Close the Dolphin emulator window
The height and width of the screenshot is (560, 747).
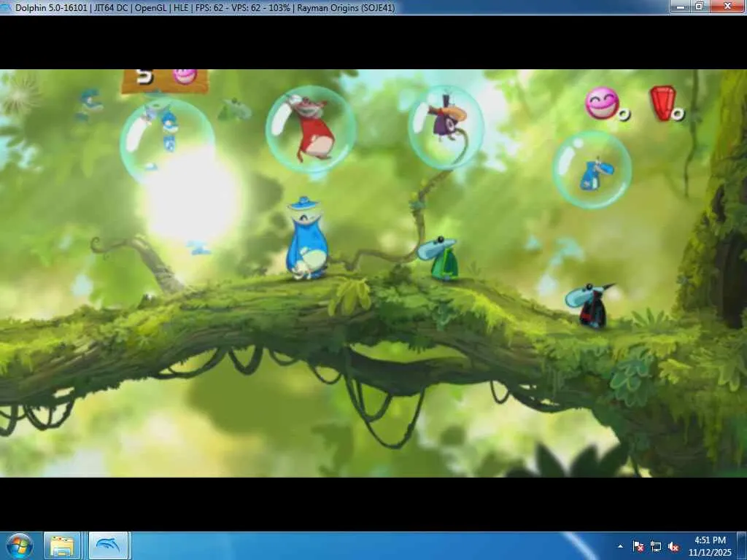pyautogui.click(x=728, y=6)
